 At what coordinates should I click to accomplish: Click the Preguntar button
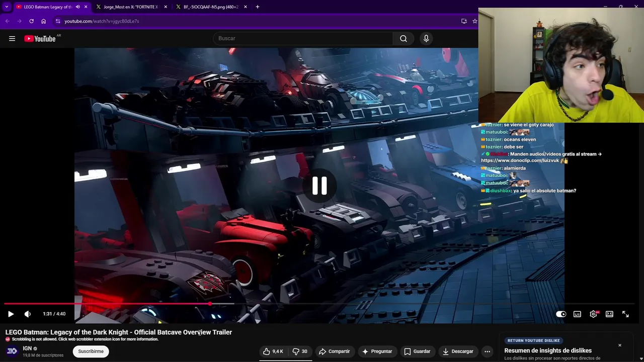[x=377, y=351]
